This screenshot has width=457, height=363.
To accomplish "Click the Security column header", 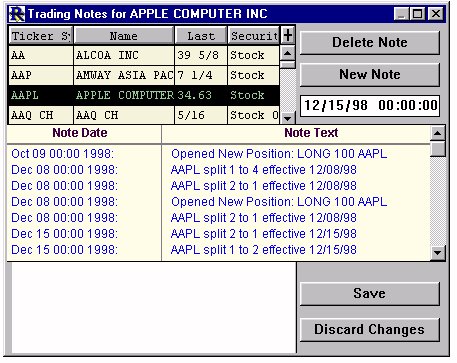I will pyautogui.click(x=254, y=36).
